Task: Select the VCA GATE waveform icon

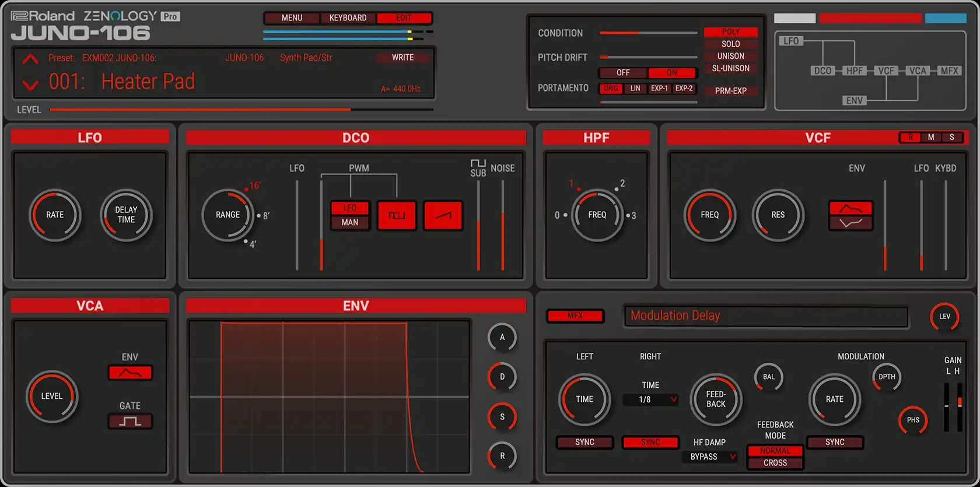Action: coord(130,421)
